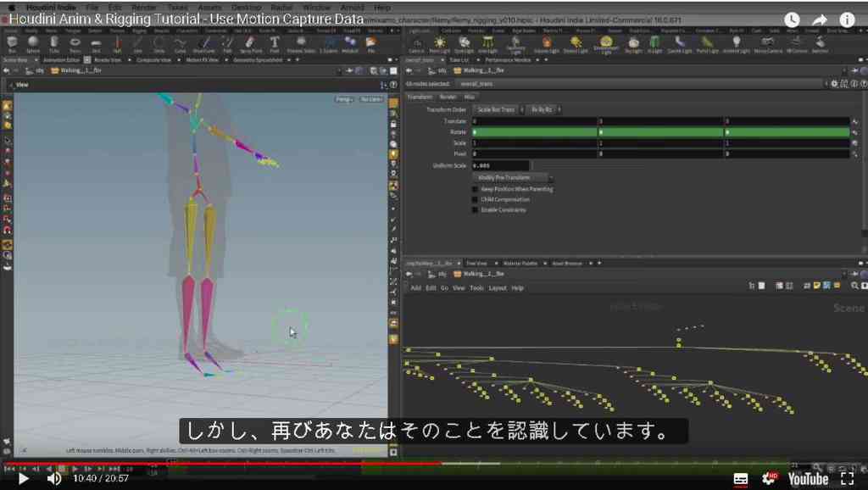The width and height of the screenshot is (868, 490).
Task: Open the video info card button
Action: click(x=847, y=20)
